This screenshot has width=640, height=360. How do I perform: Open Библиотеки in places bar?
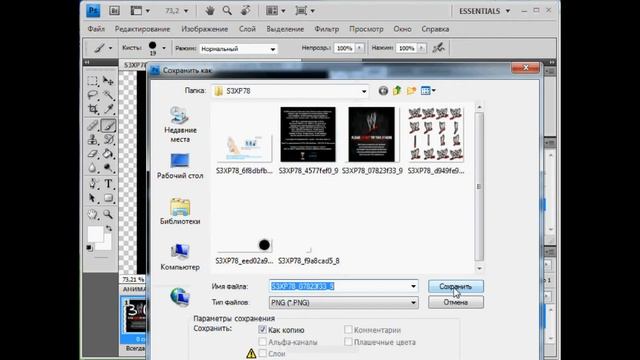click(180, 212)
